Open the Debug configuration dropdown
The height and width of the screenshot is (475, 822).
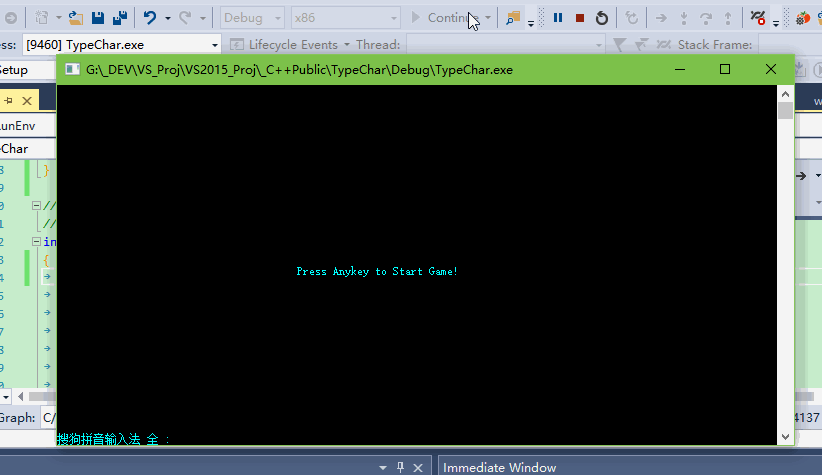point(252,18)
